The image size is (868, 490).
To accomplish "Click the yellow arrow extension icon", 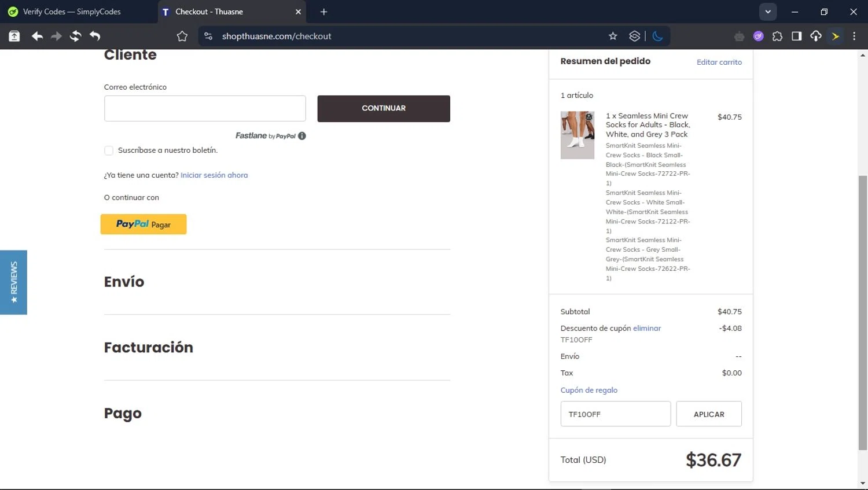I will (836, 36).
